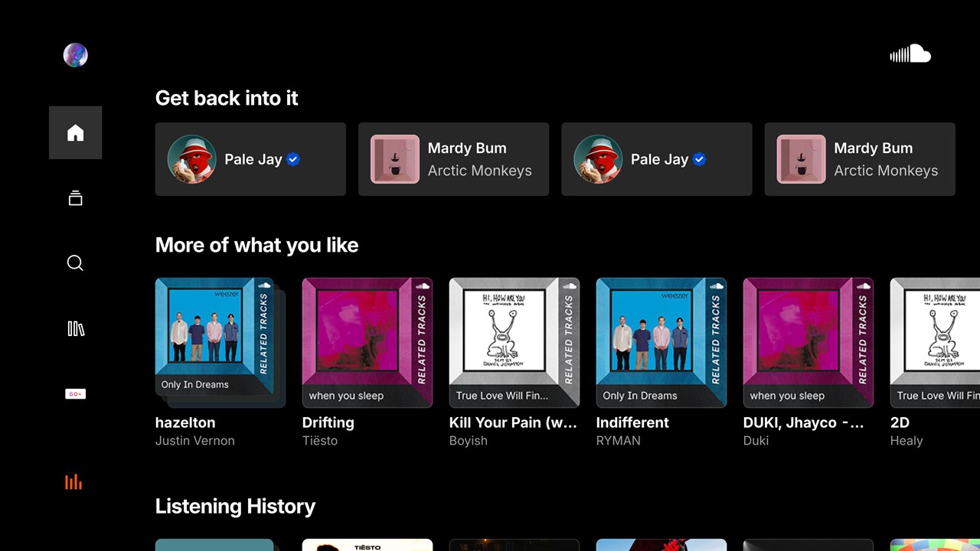
Task: Open the second Pale Jay card
Action: click(657, 159)
